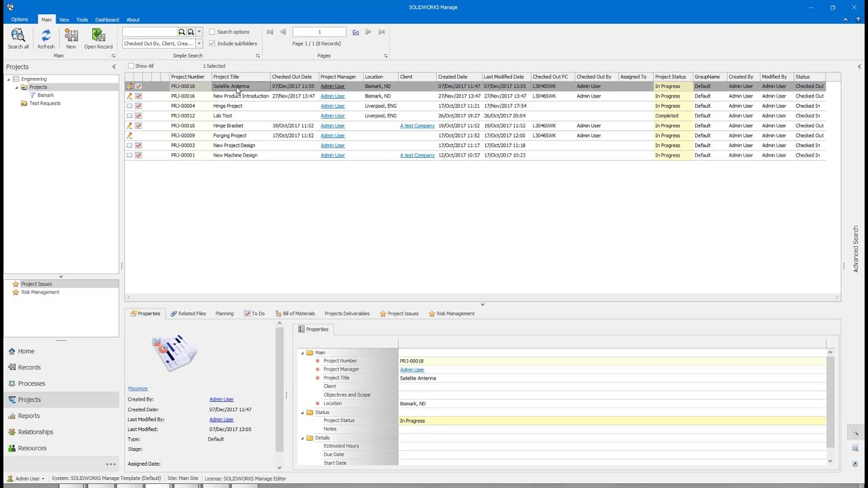Switch to the Projects Deliverables tab
868x488 pixels.
pyautogui.click(x=347, y=314)
